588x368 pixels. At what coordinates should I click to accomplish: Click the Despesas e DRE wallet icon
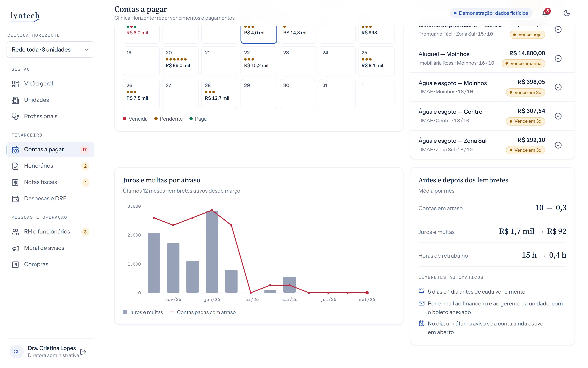point(15,199)
